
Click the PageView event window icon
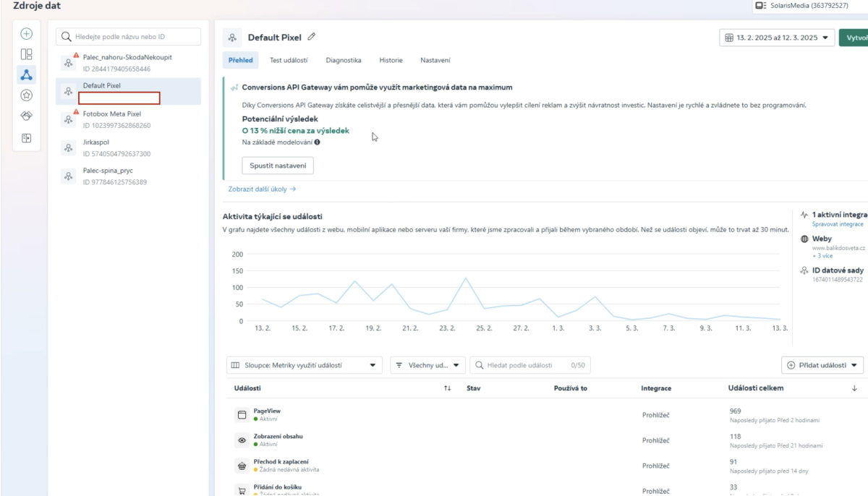pyautogui.click(x=242, y=415)
